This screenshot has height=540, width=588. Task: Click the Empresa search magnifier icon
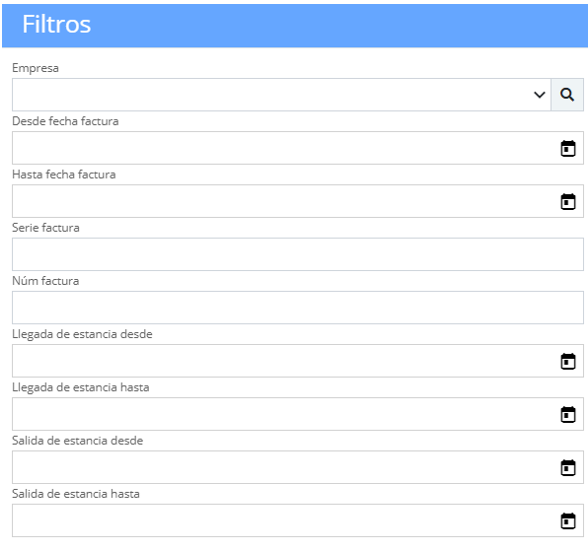pos(567,94)
